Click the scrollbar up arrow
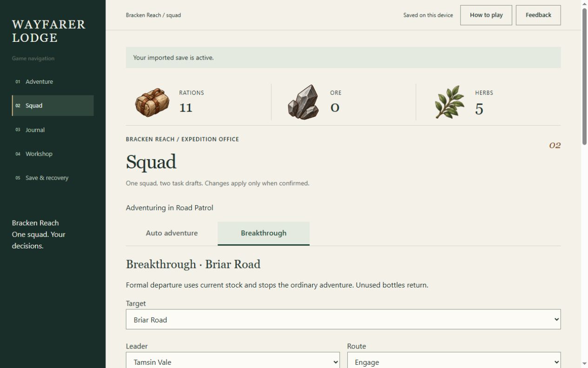The height and width of the screenshot is (368, 588). coord(584,4)
